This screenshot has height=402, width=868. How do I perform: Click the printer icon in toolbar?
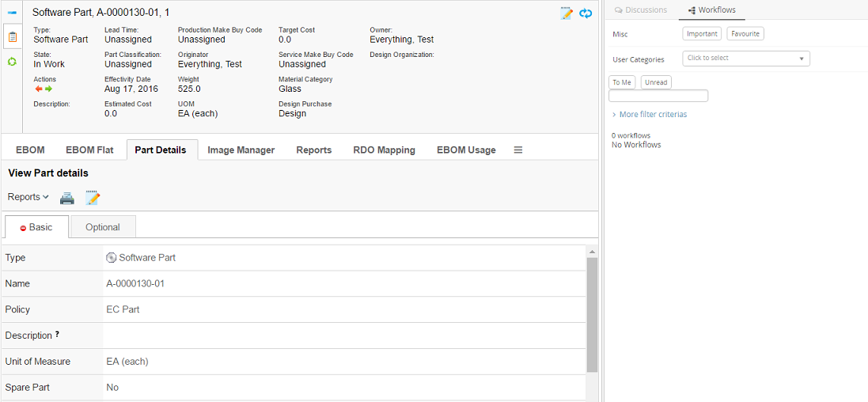click(x=67, y=198)
